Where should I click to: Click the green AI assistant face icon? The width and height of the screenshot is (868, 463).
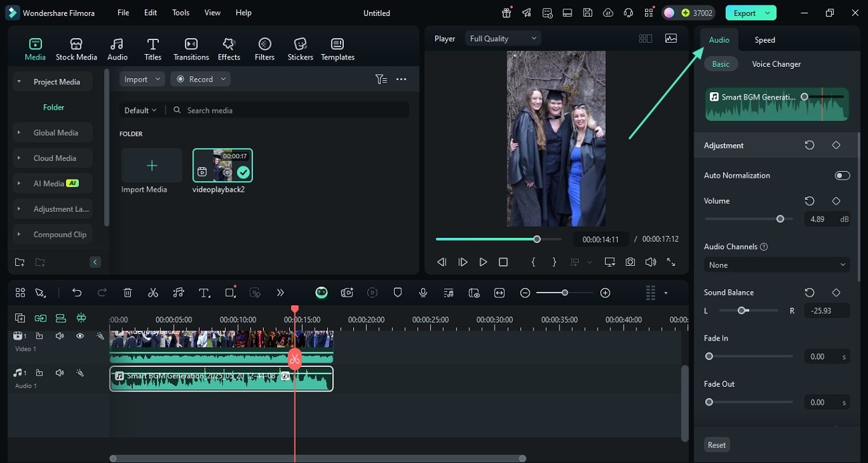322,293
